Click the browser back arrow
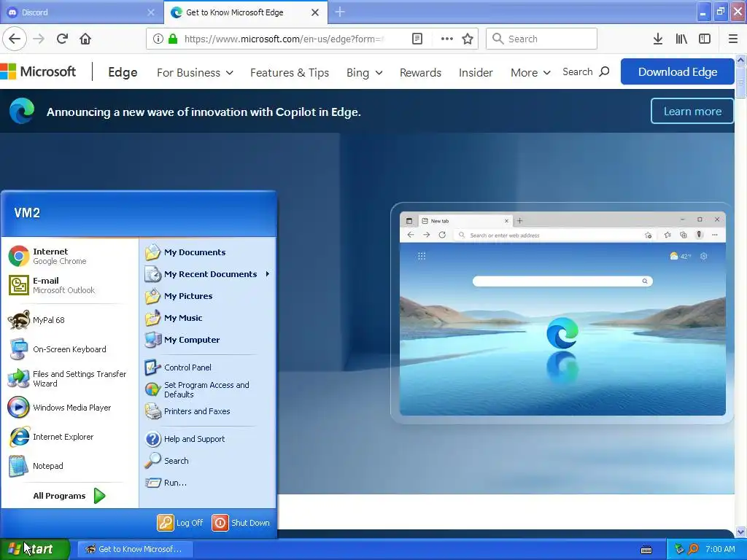This screenshot has width=747, height=560. 15,39
